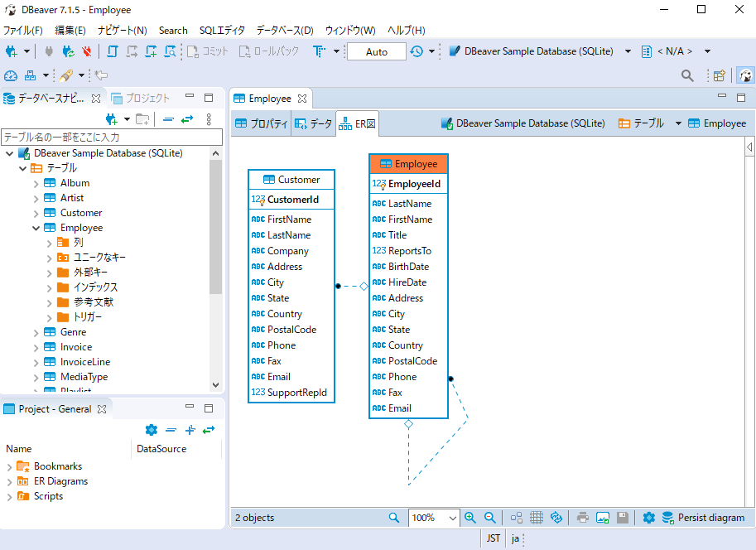Click the navigator vertical scrollbar

point(215,227)
